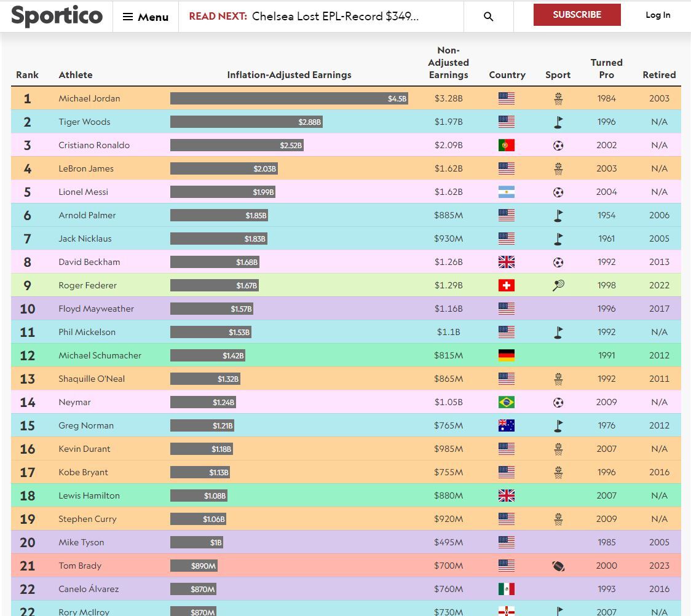Click the search magnifier icon
691x616 pixels.
488,17
